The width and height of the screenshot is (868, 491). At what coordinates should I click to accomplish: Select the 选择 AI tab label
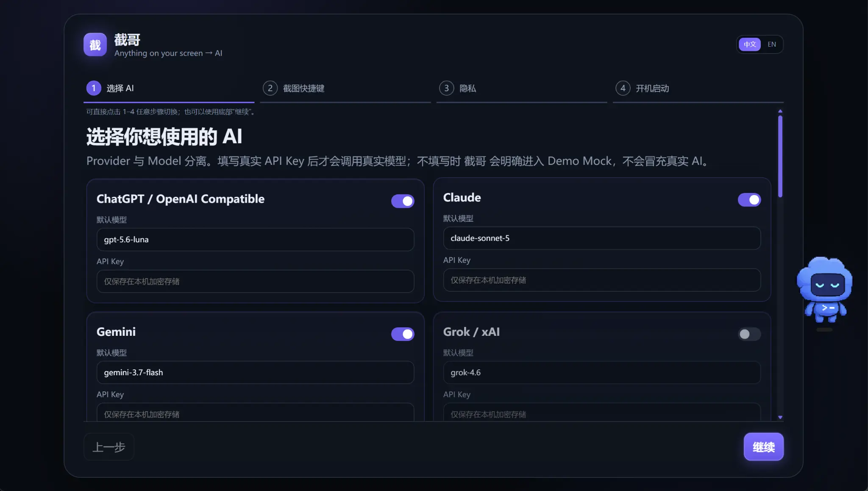pyautogui.click(x=120, y=88)
